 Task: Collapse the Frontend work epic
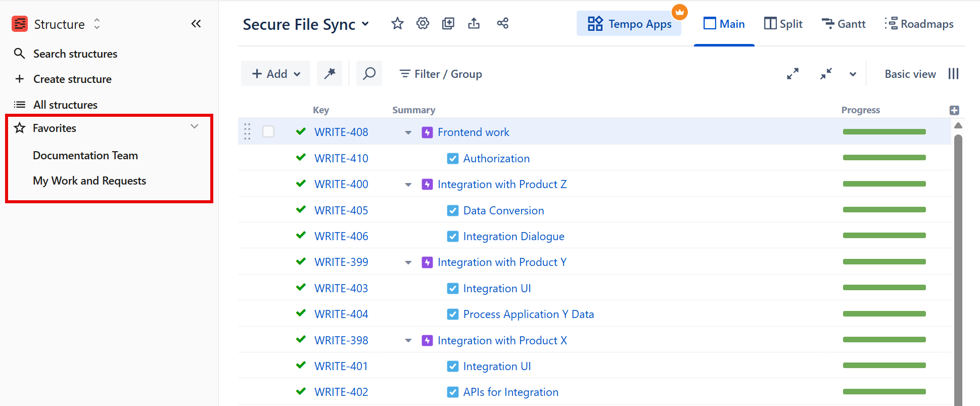click(408, 132)
